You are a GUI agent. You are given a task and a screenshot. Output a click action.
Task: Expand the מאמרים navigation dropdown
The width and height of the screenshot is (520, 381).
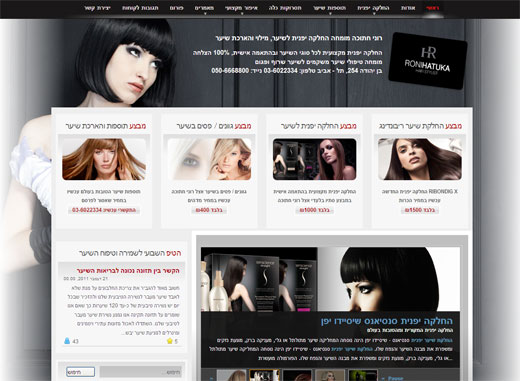tap(204, 8)
